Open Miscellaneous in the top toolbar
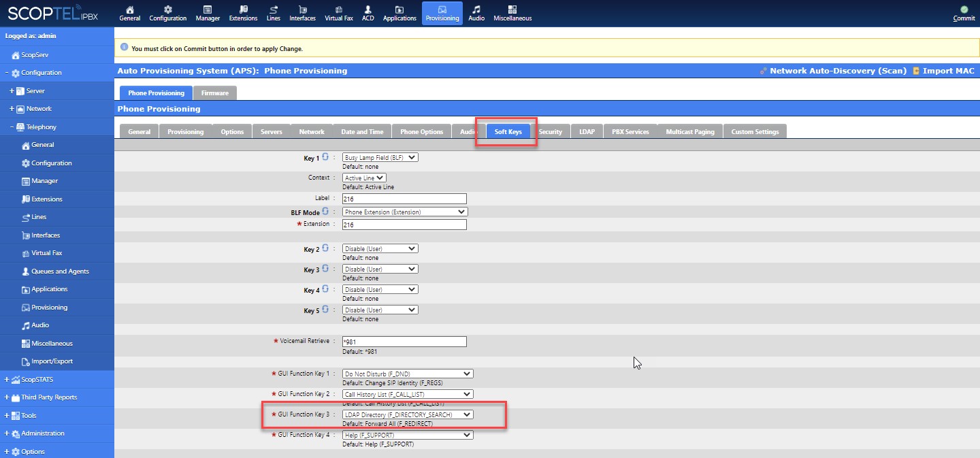The width and height of the screenshot is (980, 458). click(x=512, y=13)
